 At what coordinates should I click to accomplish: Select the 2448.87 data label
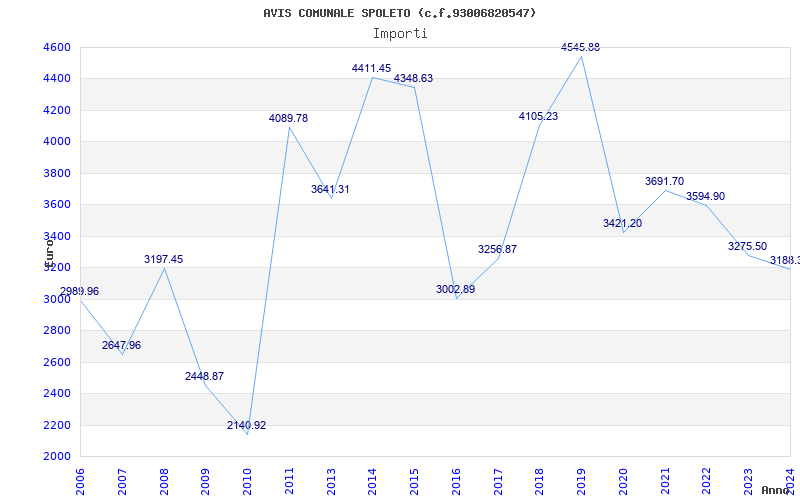[x=204, y=377]
